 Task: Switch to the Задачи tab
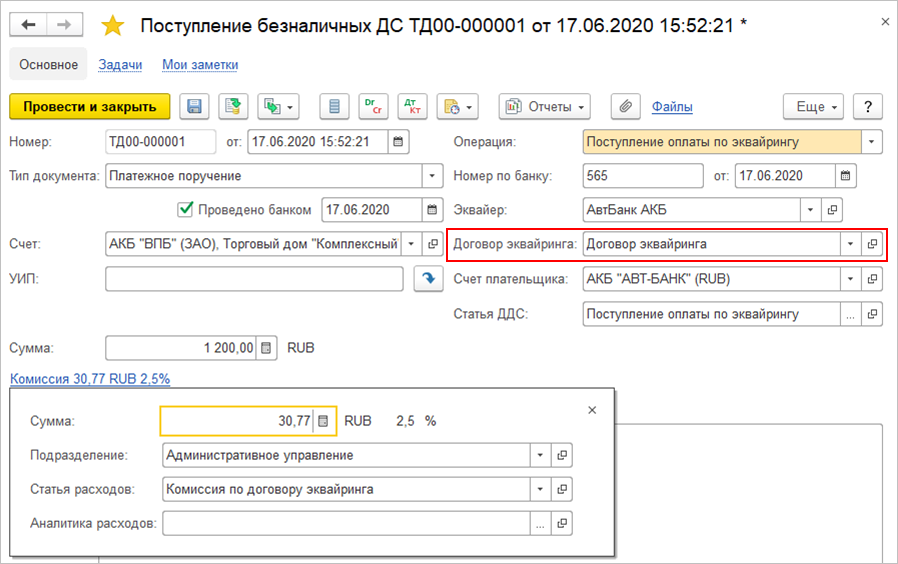(x=120, y=65)
